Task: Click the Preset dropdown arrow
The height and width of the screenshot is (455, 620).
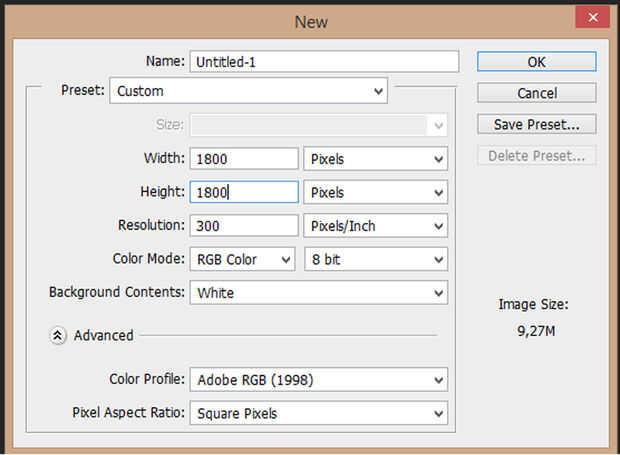Action: 378,91
